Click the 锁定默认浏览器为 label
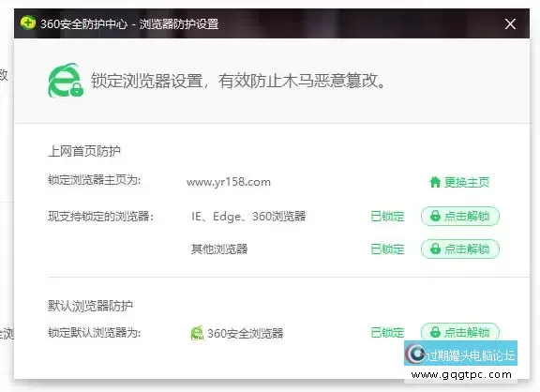 [x=95, y=332]
